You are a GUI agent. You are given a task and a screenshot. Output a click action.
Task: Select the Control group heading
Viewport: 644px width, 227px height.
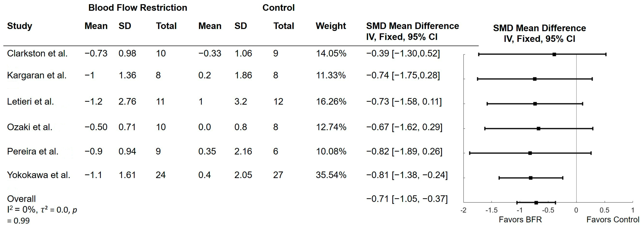click(278, 8)
